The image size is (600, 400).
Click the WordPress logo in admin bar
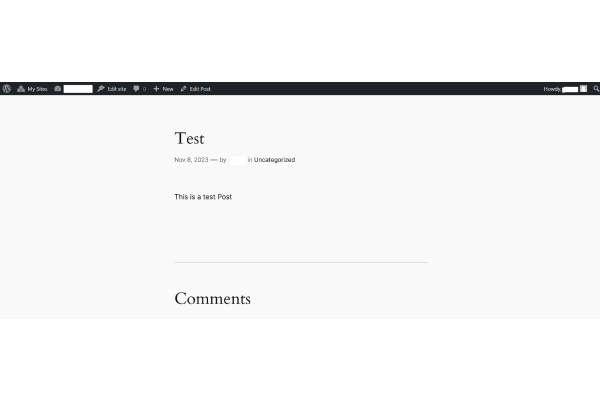pyautogui.click(x=7, y=89)
